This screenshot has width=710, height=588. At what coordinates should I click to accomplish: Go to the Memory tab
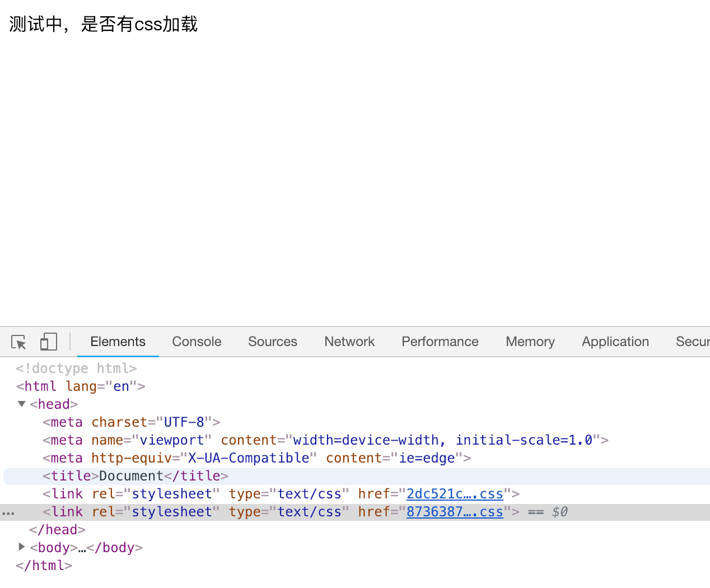click(x=530, y=342)
